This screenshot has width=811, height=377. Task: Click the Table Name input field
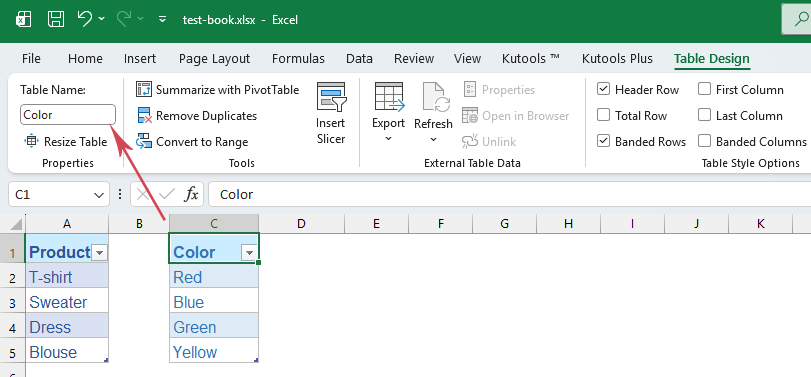[68, 115]
